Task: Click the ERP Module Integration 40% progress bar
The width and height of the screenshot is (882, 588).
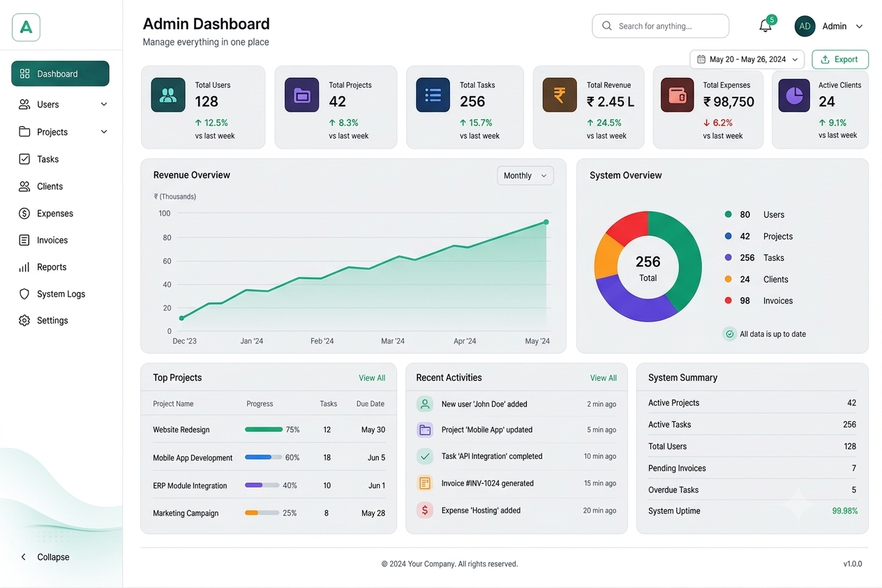Action: tap(262, 485)
